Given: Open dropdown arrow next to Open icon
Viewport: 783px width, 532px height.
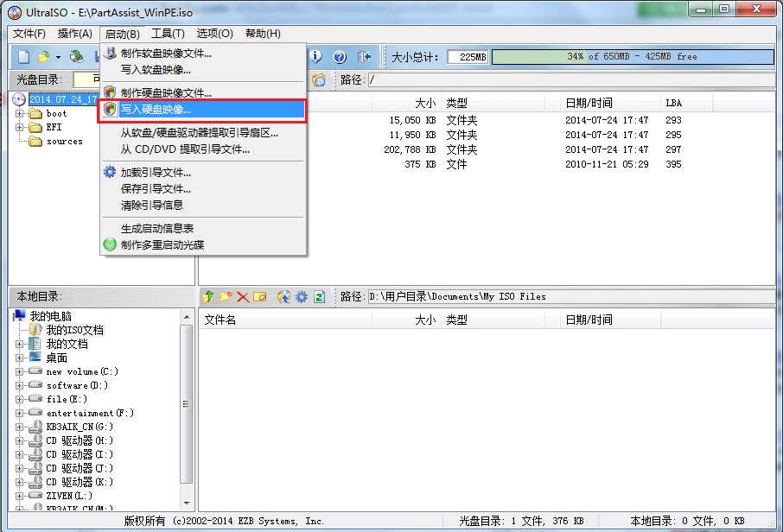Looking at the screenshot, I should [58, 57].
